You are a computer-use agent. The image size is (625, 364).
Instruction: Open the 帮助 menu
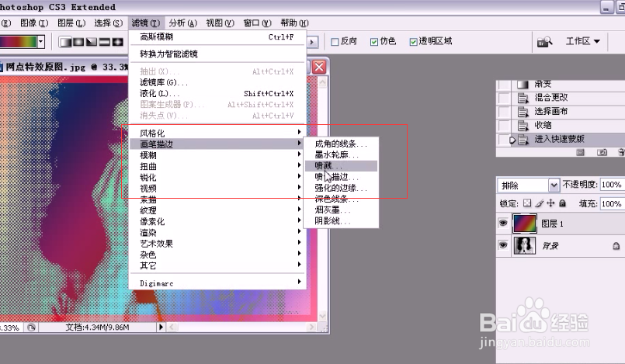pyautogui.click(x=294, y=23)
